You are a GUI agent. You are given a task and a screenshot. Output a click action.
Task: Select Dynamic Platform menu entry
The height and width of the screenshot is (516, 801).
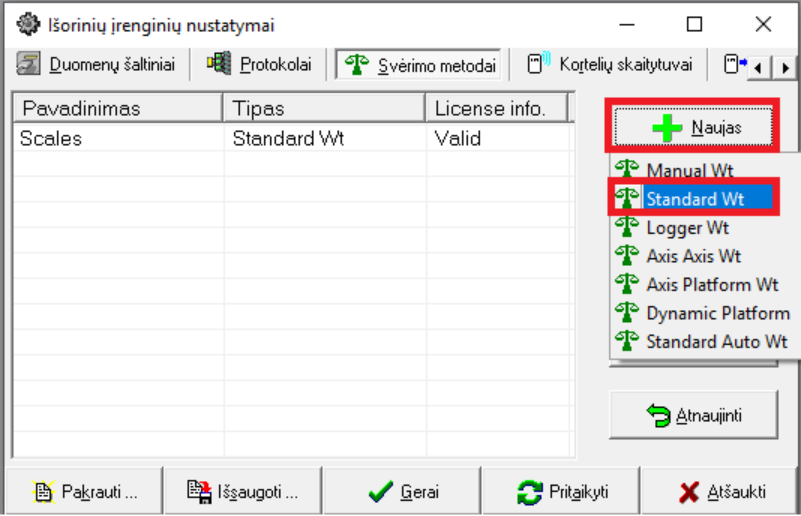[717, 313]
